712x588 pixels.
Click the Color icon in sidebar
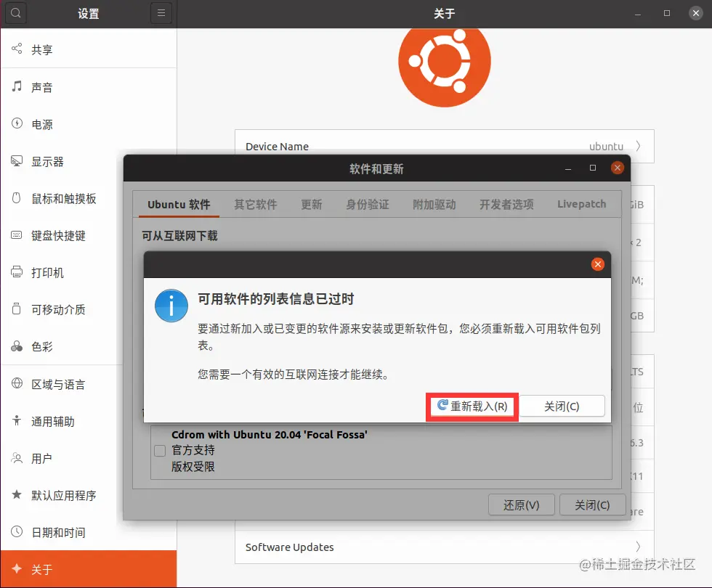(17, 346)
